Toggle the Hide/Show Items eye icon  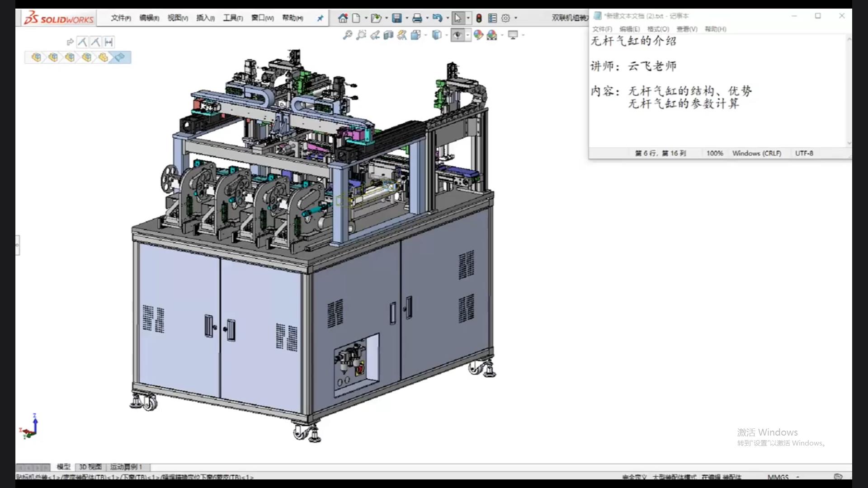pyautogui.click(x=458, y=35)
